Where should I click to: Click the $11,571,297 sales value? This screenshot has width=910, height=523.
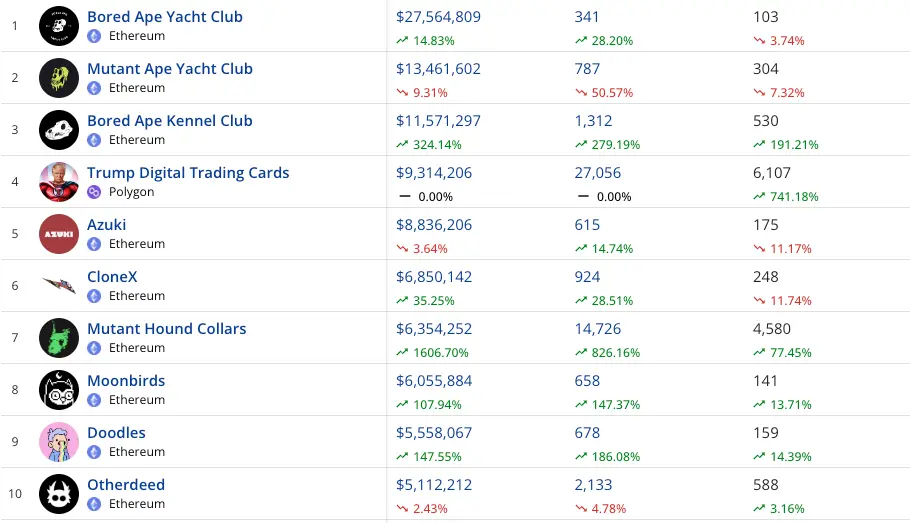click(x=438, y=121)
